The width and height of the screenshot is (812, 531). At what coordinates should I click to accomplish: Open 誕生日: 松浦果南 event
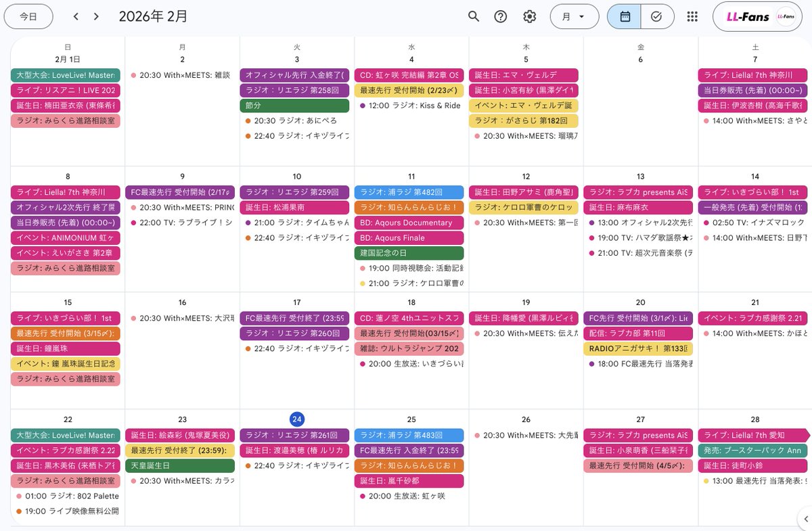click(294, 208)
